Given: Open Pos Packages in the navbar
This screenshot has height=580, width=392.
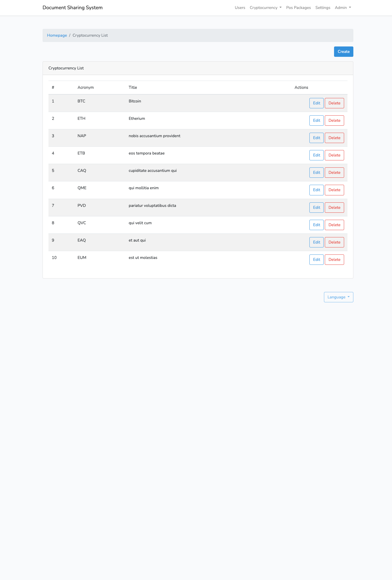Looking at the screenshot, I should (298, 8).
